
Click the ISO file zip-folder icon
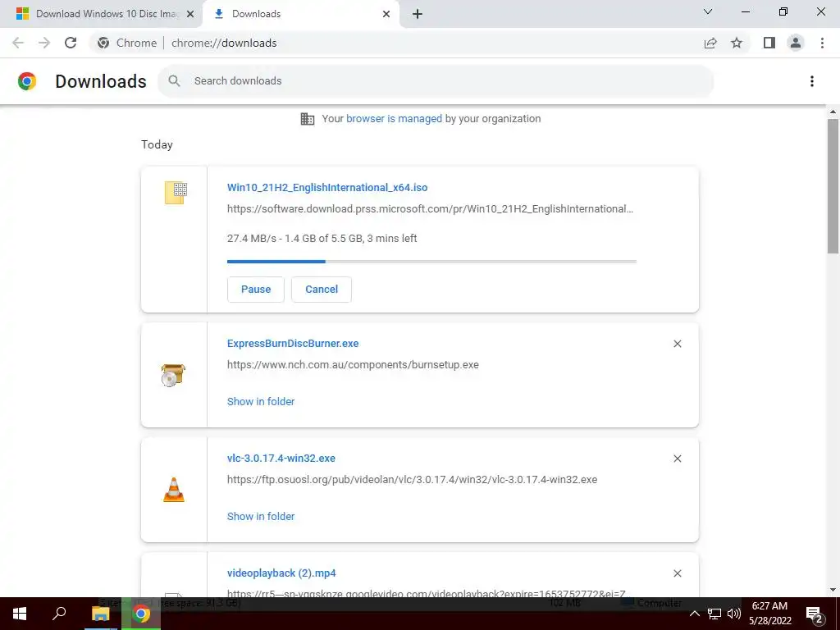176,192
